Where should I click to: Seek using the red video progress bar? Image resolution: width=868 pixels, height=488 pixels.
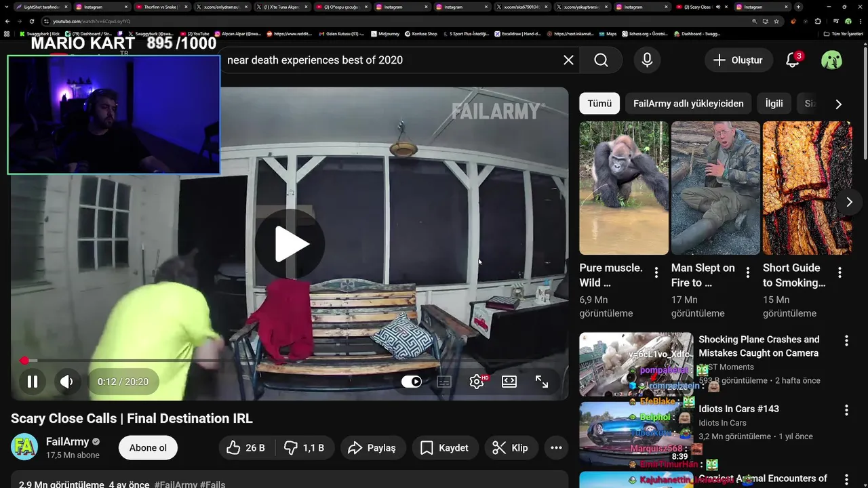(290, 361)
